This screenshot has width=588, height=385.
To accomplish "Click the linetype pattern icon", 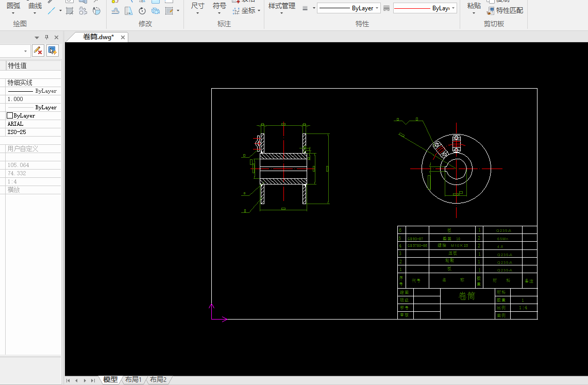I will coord(387,8).
